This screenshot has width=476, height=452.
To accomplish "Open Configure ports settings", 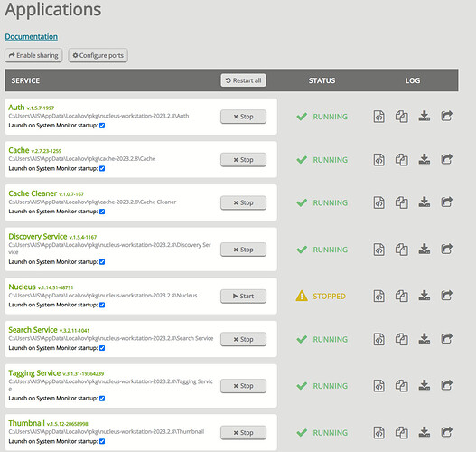I will pyautogui.click(x=98, y=55).
